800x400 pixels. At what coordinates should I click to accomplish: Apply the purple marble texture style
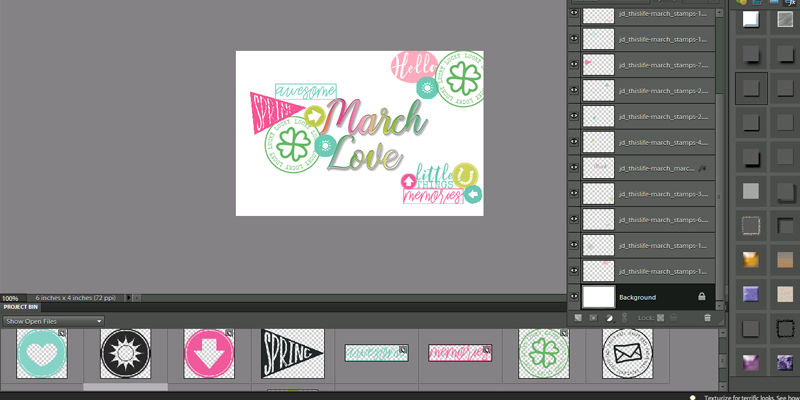click(785, 363)
